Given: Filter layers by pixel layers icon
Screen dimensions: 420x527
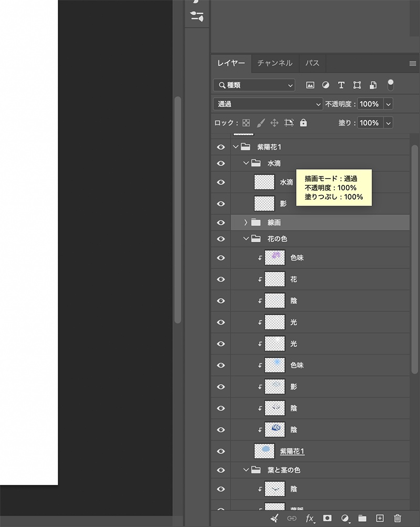Looking at the screenshot, I should pyautogui.click(x=310, y=85).
